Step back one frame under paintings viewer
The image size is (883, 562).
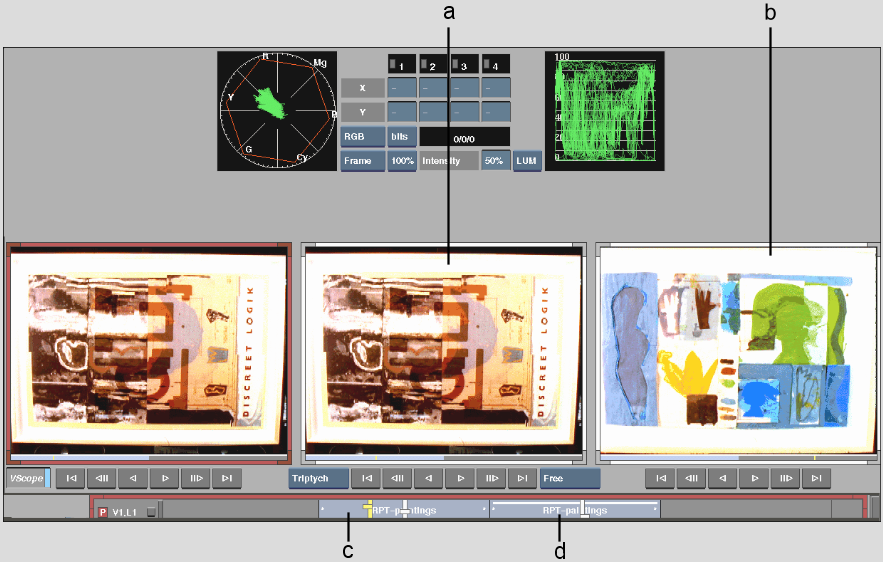(x=692, y=478)
